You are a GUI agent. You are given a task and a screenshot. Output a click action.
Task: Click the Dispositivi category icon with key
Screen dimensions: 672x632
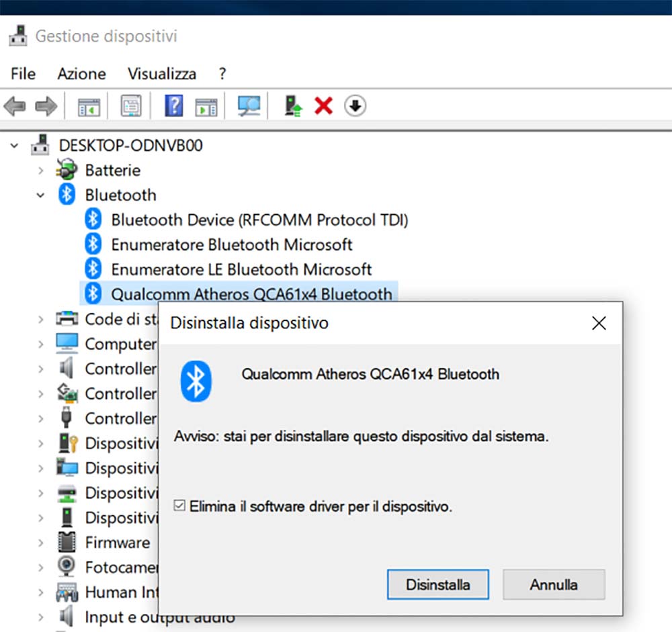click(68, 443)
